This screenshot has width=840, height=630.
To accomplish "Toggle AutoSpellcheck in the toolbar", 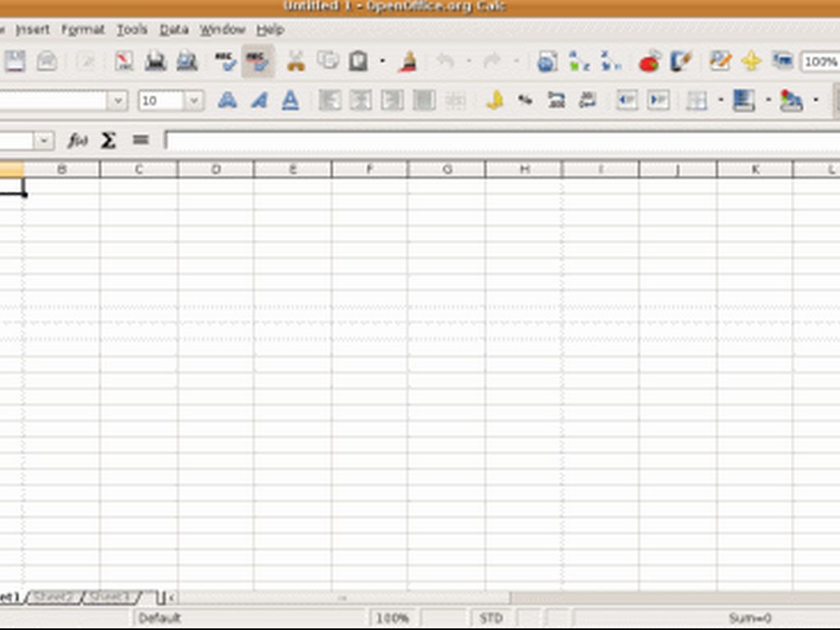I will tap(258, 62).
